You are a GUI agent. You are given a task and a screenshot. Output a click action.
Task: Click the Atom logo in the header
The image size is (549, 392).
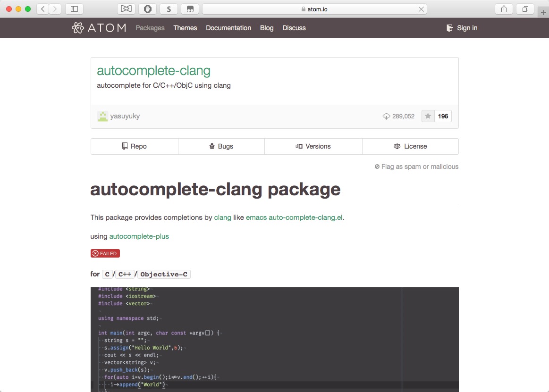tap(99, 28)
